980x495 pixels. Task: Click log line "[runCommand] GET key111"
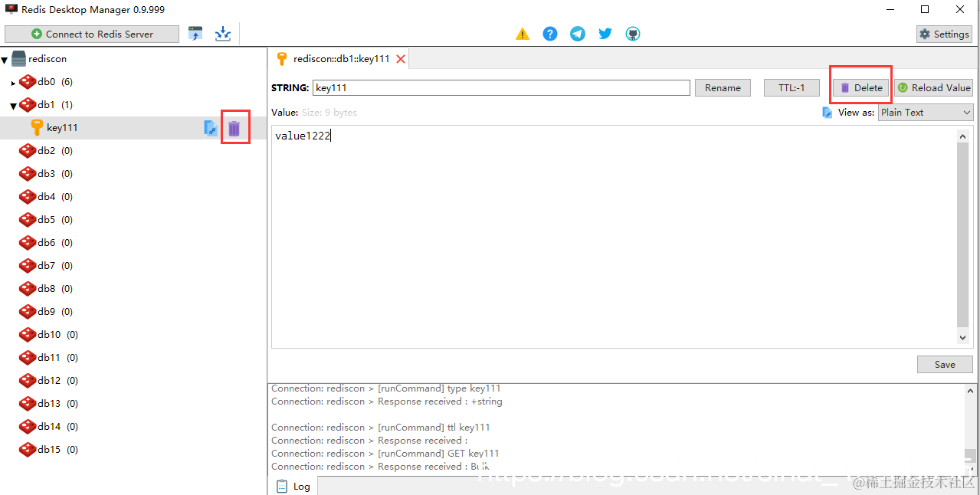click(x=438, y=454)
